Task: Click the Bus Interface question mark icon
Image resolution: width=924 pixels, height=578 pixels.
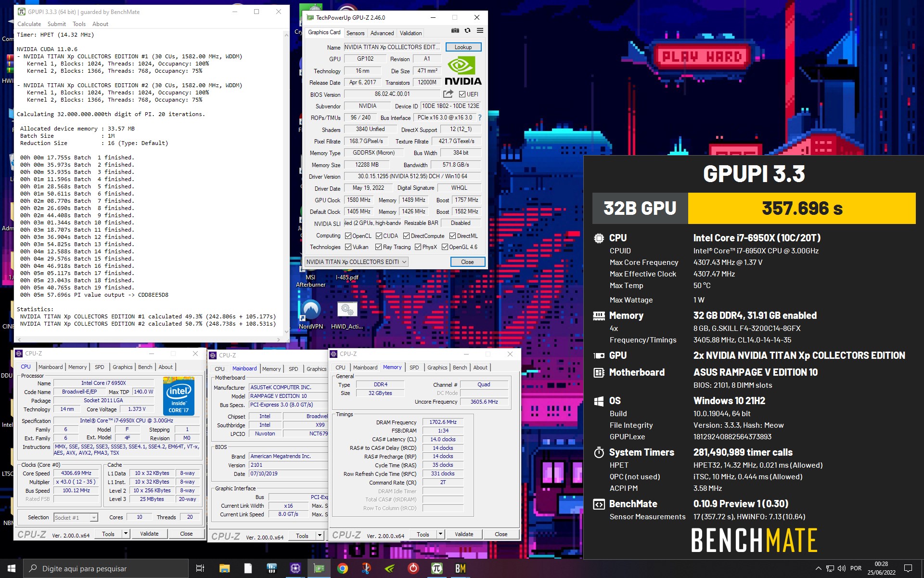Action: click(479, 118)
